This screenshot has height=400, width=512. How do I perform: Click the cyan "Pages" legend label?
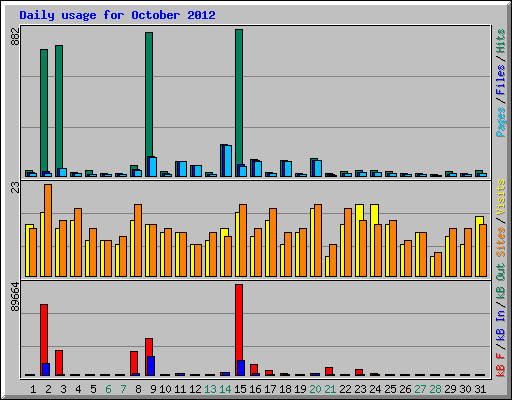pos(500,122)
